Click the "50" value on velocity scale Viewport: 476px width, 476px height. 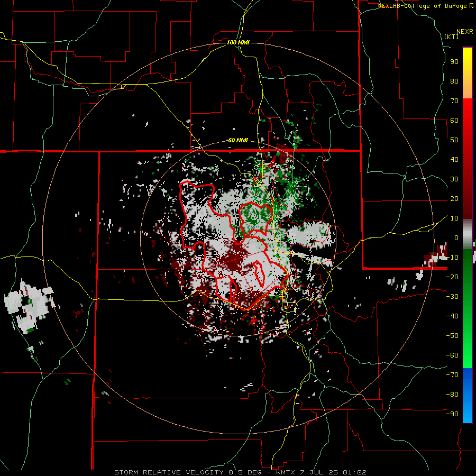pyautogui.click(x=454, y=140)
